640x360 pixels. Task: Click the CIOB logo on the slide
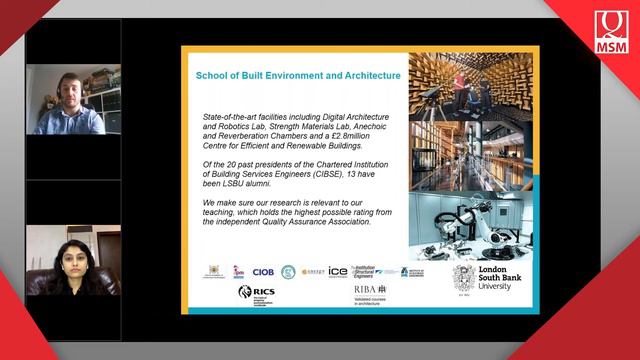[263, 272]
